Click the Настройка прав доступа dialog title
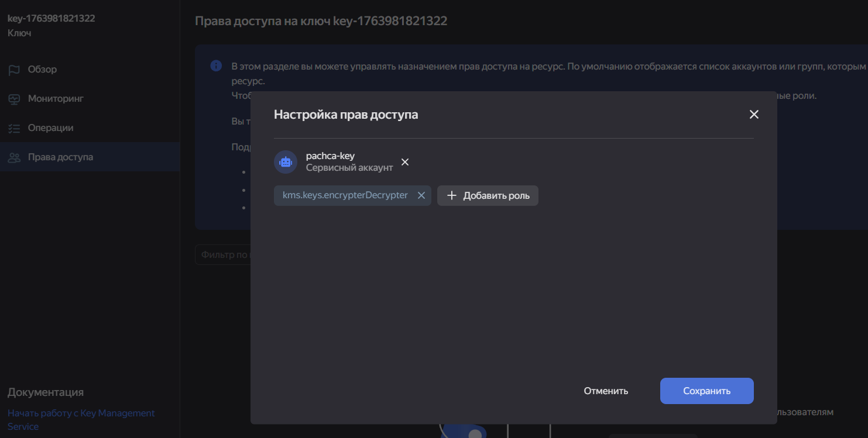Viewport: 868px width, 438px height. pyautogui.click(x=346, y=115)
